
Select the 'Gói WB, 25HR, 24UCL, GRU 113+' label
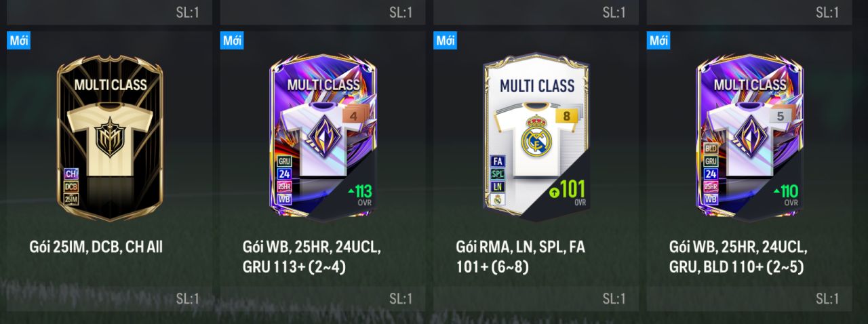[309, 257]
